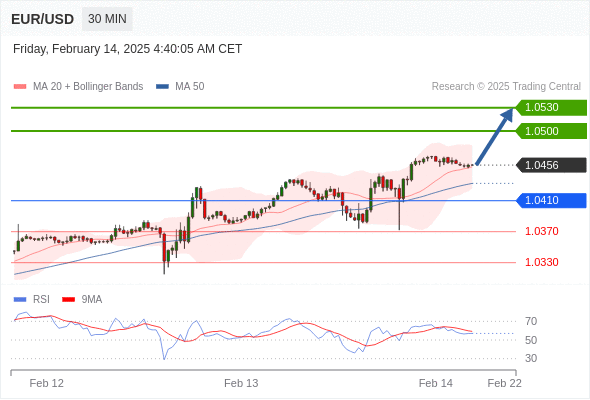Click the Research © 2025 Trading Central credit
The height and width of the screenshot is (400, 590).
click(506, 87)
